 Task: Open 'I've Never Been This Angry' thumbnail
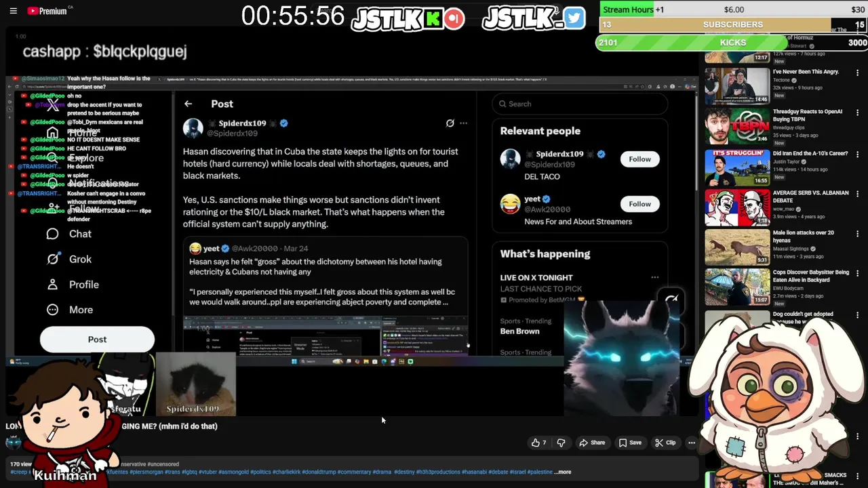736,85
